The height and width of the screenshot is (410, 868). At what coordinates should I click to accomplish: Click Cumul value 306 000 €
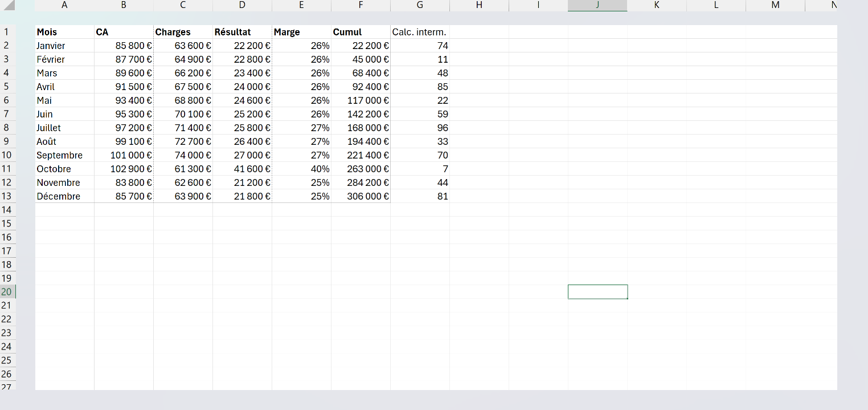click(361, 196)
